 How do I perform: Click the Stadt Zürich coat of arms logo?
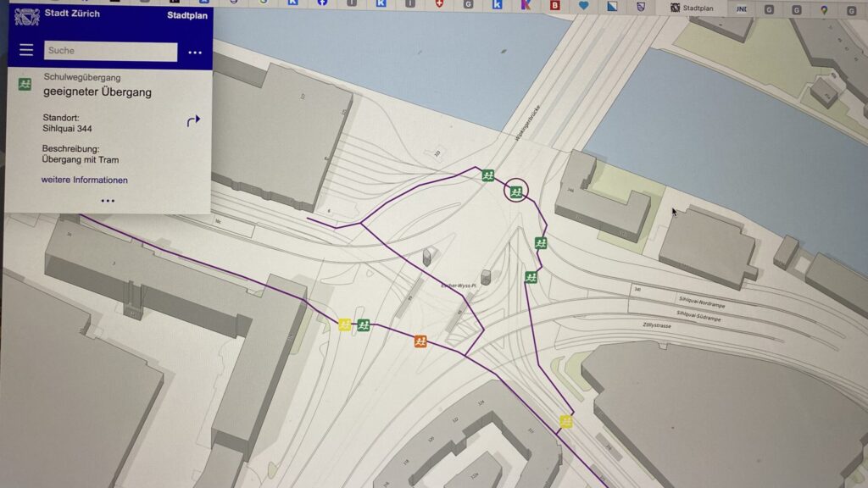pyautogui.click(x=27, y=16)
